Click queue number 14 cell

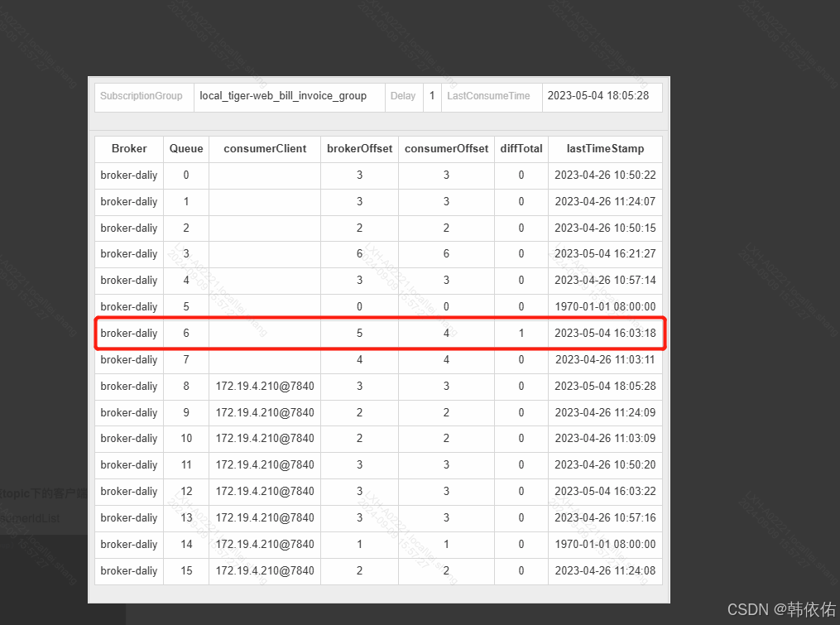[x=186, y=544]
